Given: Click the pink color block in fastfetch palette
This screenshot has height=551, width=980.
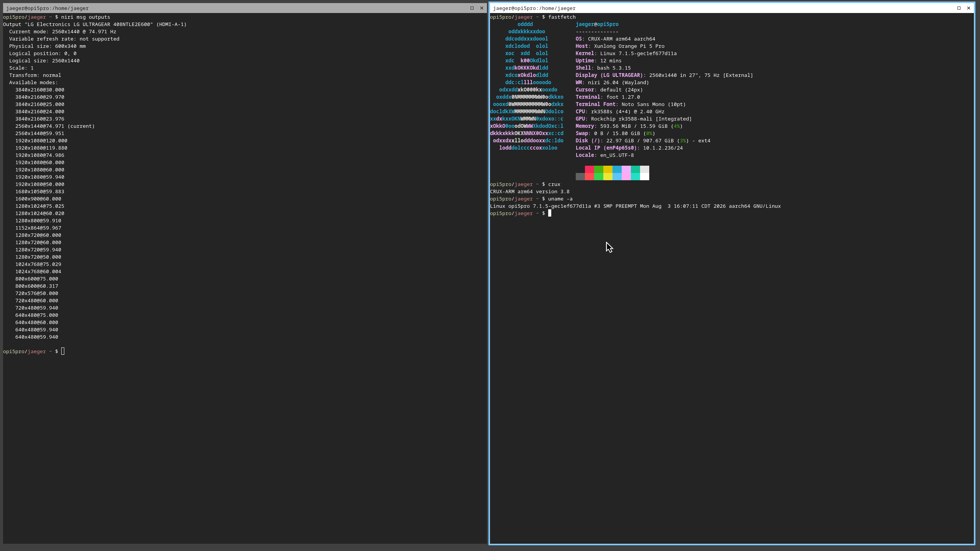Looking at the screenshot, I should click(626, 170).
